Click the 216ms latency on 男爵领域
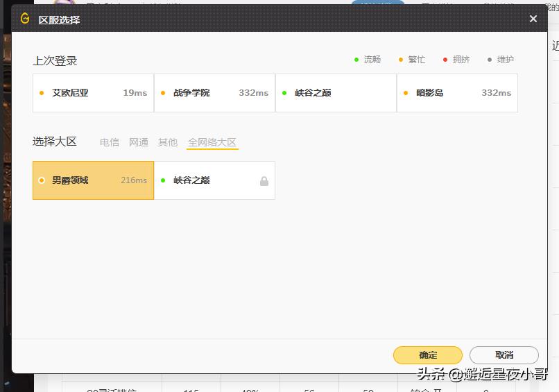 pos(133,180)
